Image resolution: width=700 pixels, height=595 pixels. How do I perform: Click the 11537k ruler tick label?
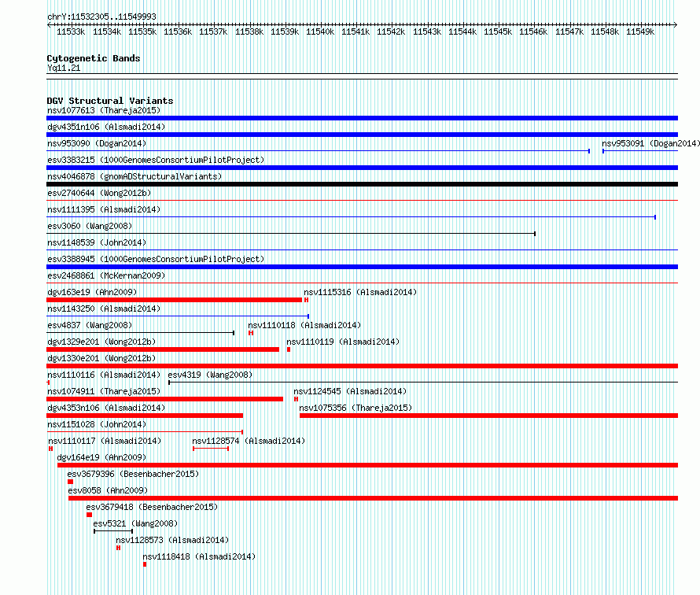(x=213, y=31)
